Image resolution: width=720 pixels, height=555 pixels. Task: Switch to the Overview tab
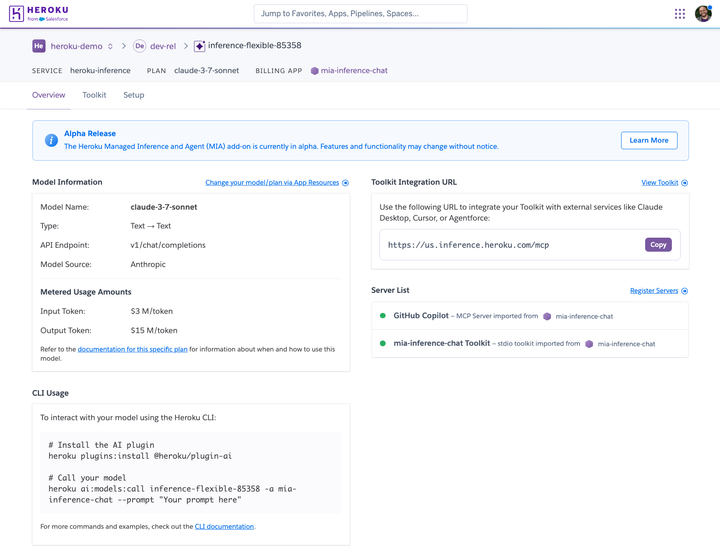(49, 95)
